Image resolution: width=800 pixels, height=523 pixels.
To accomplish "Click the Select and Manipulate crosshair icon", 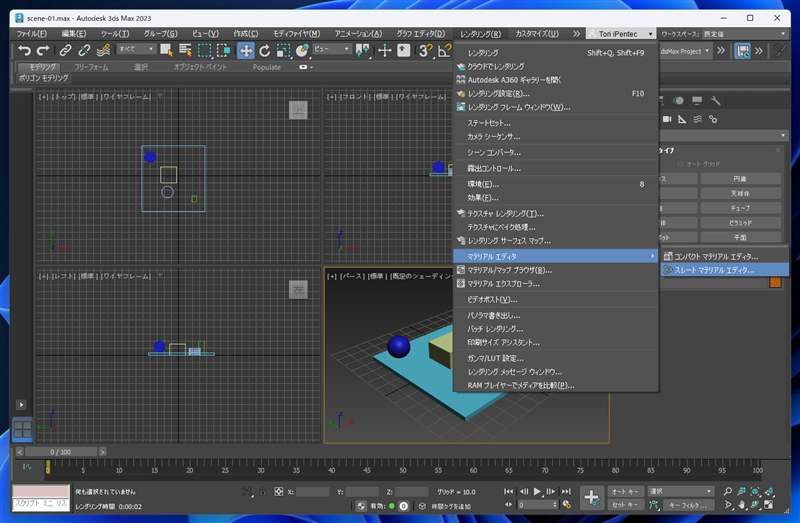I will 384,51.
